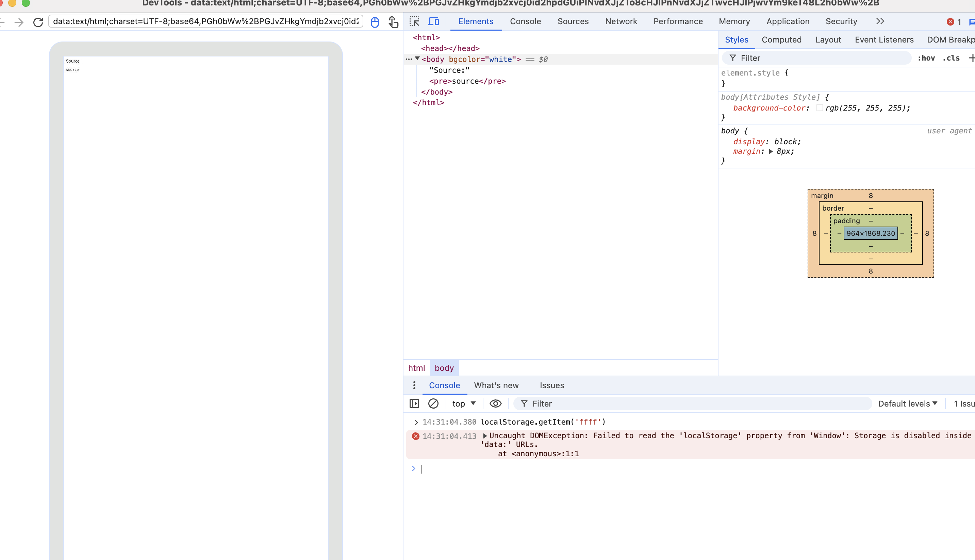Open the Security tab

tap(841, 21)
